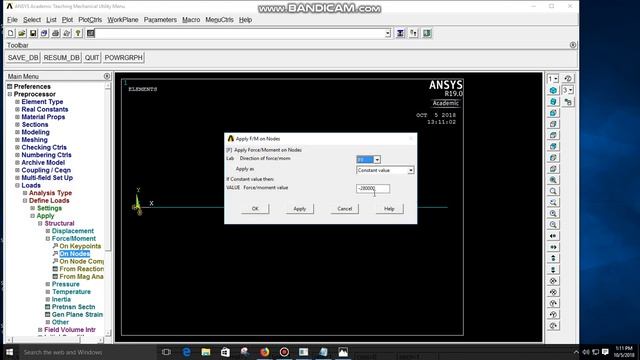Click the Image Capture printer icon
The width and height of the screenshot is (640, 360).
[56, 33]
